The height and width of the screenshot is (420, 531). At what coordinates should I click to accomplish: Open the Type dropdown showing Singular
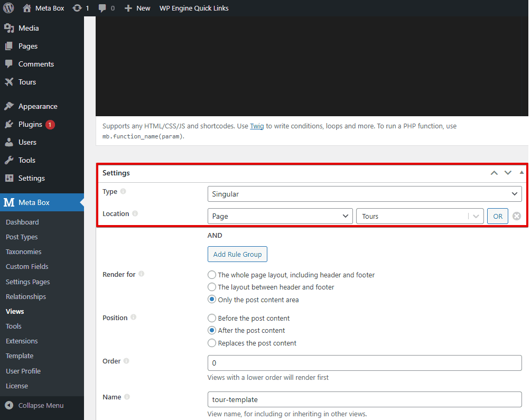pyautogui.click(x=364, y=194)
